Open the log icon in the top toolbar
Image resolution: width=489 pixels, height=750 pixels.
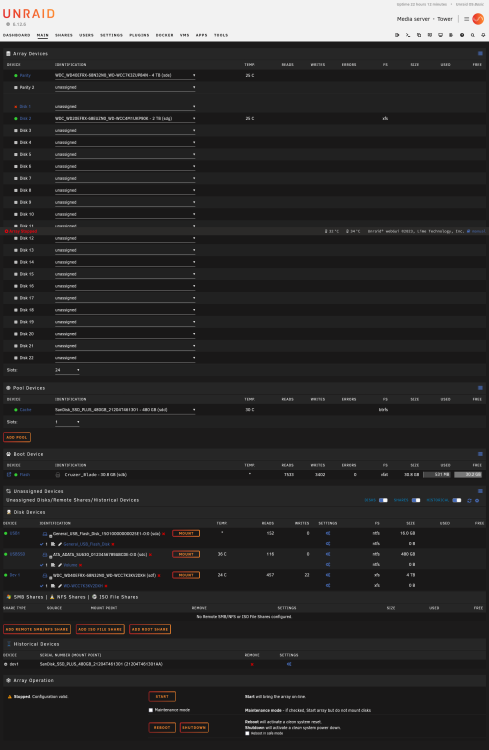[451, 35]
